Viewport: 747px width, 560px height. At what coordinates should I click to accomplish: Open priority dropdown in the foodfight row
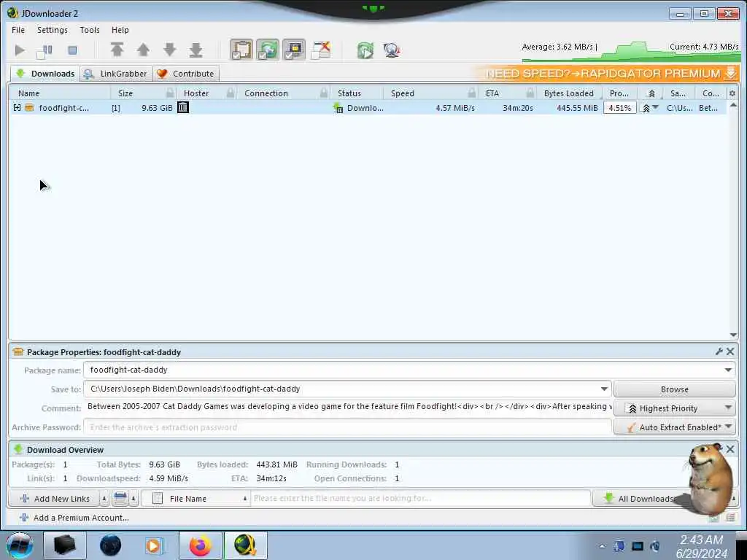tap(656, 108)
